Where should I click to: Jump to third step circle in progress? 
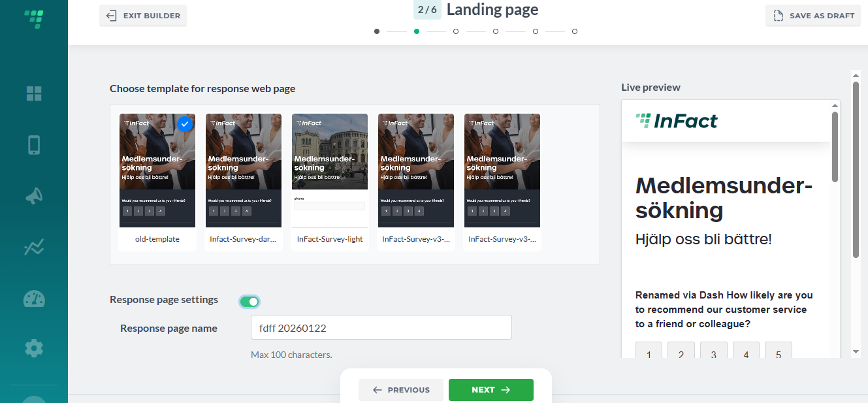[456, 31]
